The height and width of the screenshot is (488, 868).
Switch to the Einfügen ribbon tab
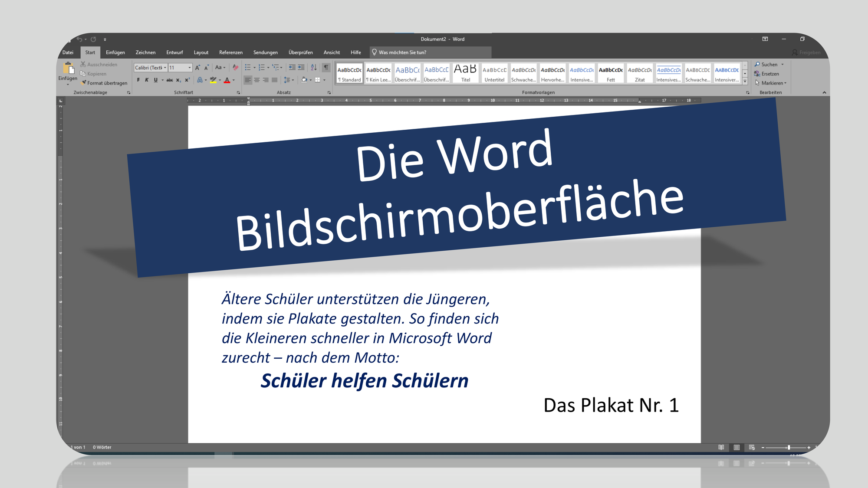click(115, 52)
